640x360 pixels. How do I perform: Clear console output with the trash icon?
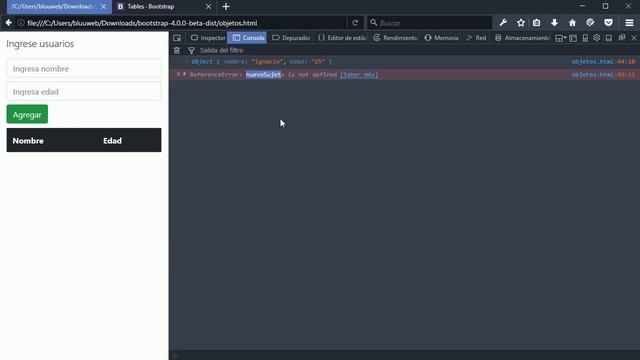point(177,51)
